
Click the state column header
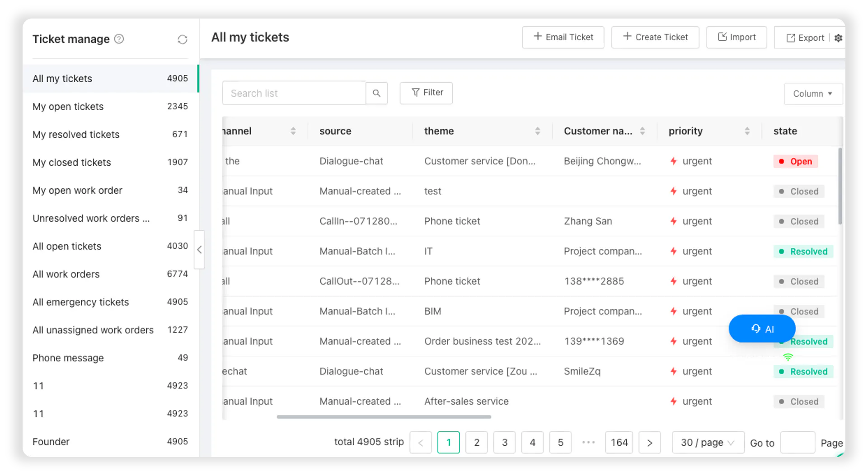pyautogui.click(x=785, y=131)
